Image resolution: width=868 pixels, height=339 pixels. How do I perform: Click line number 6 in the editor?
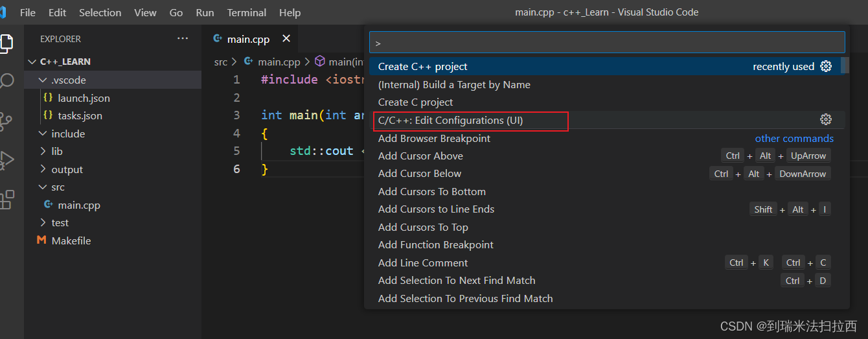pos(236,169)
